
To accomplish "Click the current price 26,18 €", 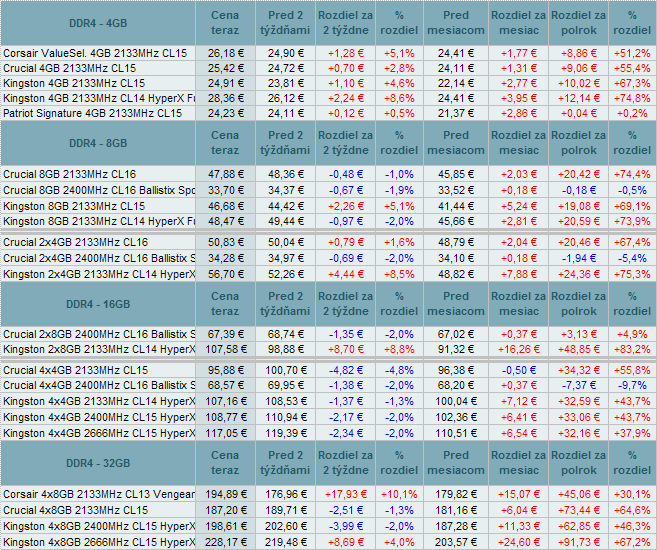I will coord(226,53).
